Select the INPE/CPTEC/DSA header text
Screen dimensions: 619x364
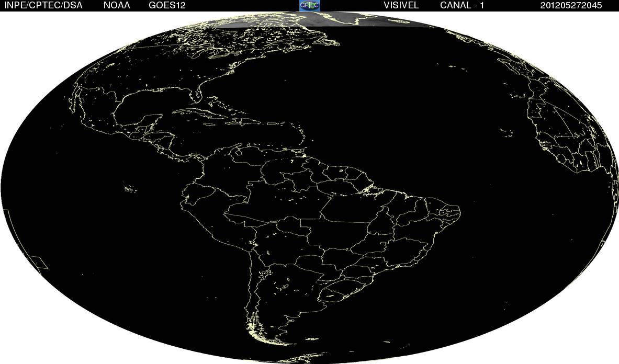tap(43, 6)
